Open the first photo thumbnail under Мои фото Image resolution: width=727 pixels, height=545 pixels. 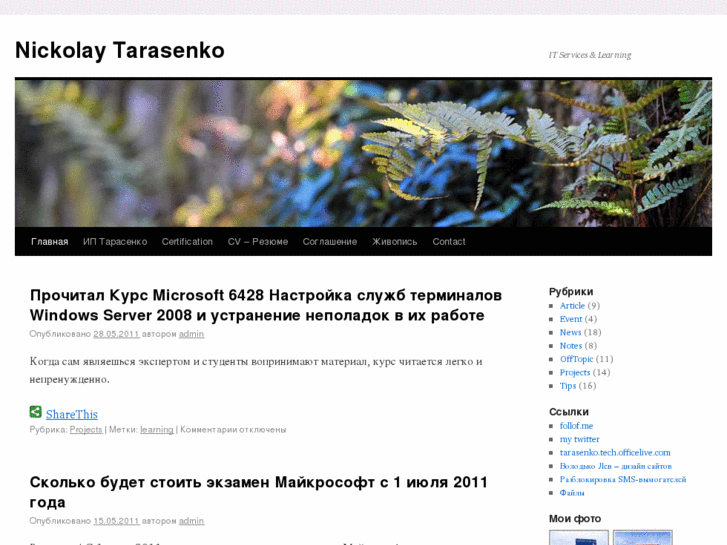click(579, 538)
